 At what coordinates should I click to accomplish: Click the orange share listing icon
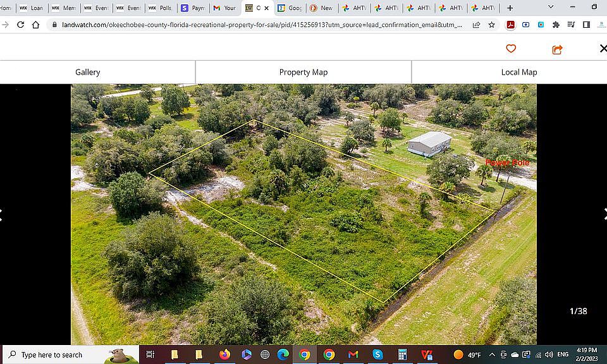coord(557,49)
